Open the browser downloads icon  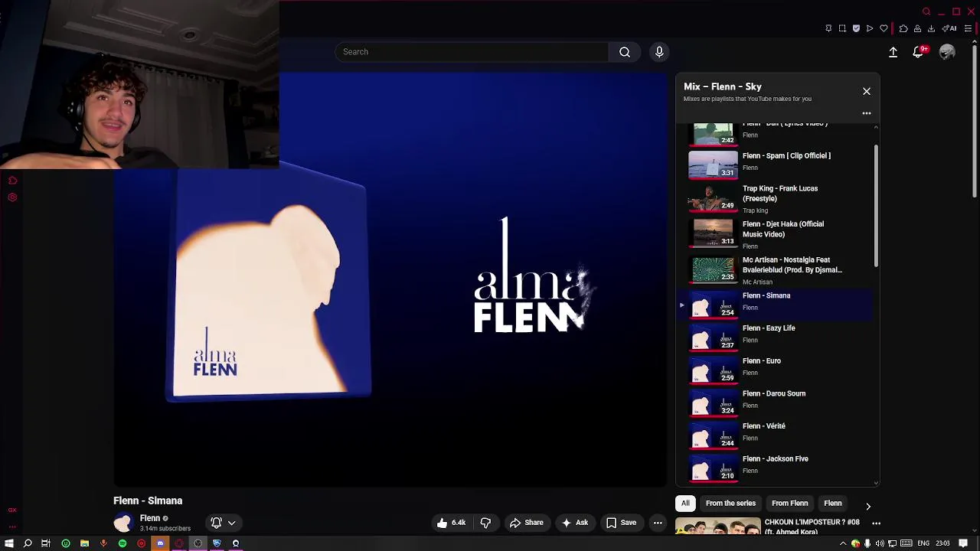click(931, 28)
